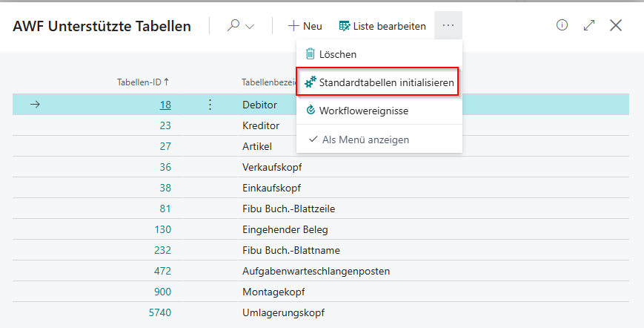Open Workflowereignisse from the menu
Viewport: 644px width, 328px height.
click(x=363, y=111)
